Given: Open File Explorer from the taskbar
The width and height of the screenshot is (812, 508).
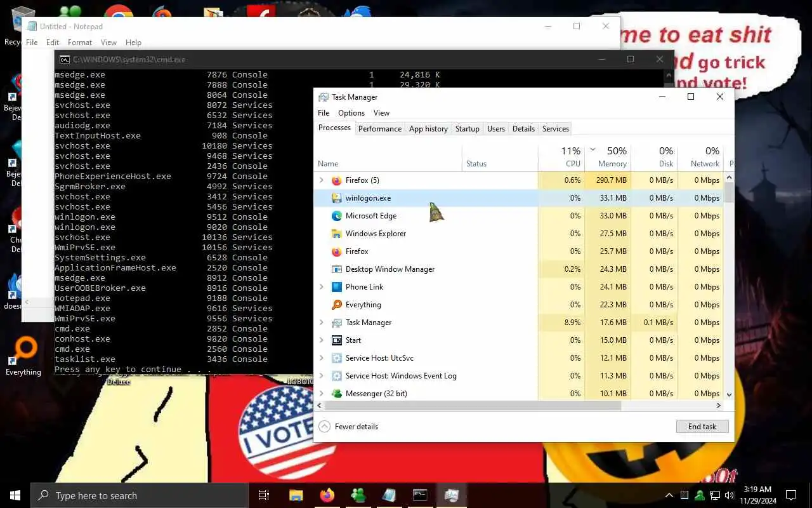Looking at the screenshot, I should [296, 495].
